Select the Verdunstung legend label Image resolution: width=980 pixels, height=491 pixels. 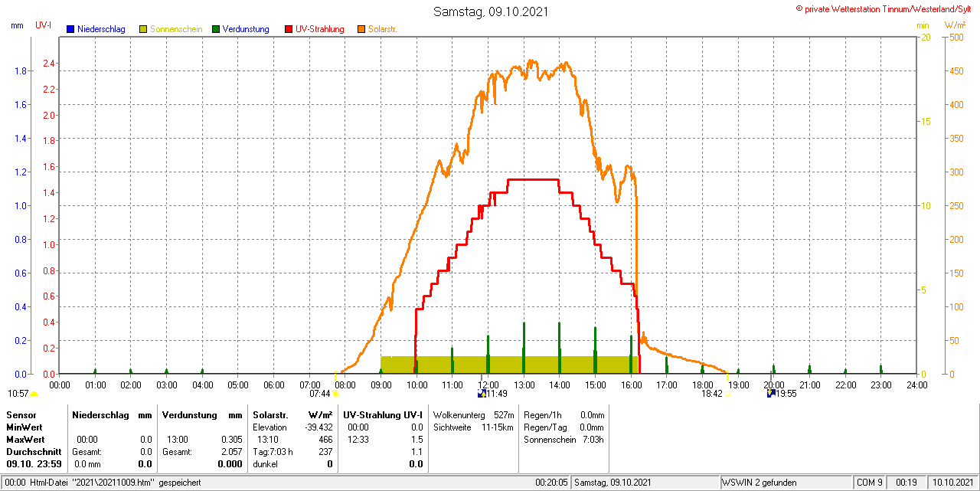point(246,29)
